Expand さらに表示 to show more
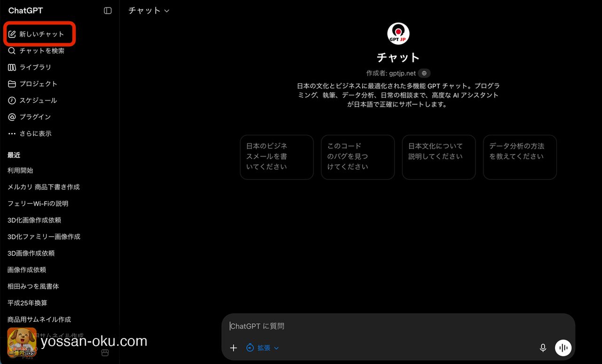Viewport: 602px width, 364px height. pos(30,133)
